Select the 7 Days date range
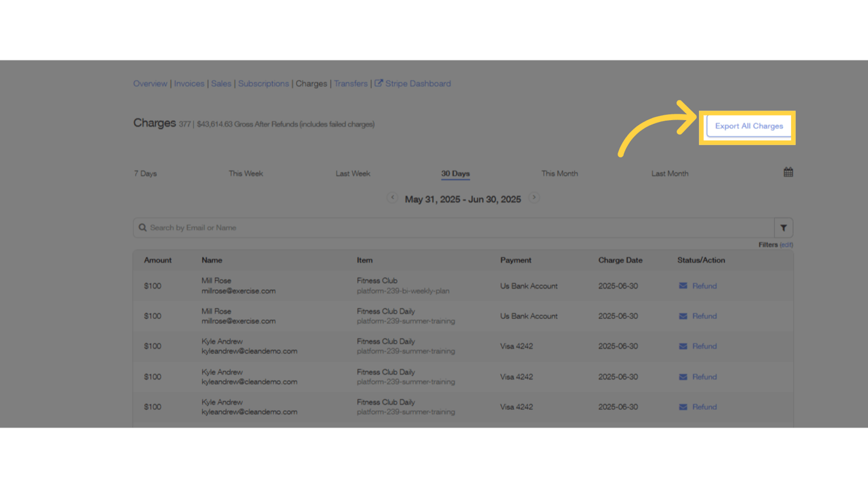 coord(145,173)
